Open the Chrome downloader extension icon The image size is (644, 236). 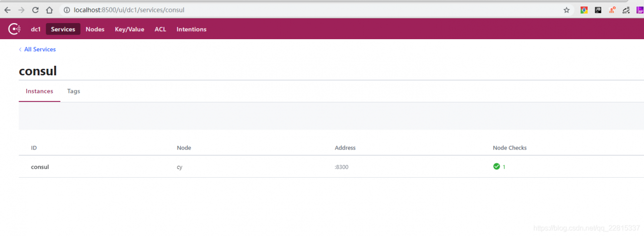point(584,10)
